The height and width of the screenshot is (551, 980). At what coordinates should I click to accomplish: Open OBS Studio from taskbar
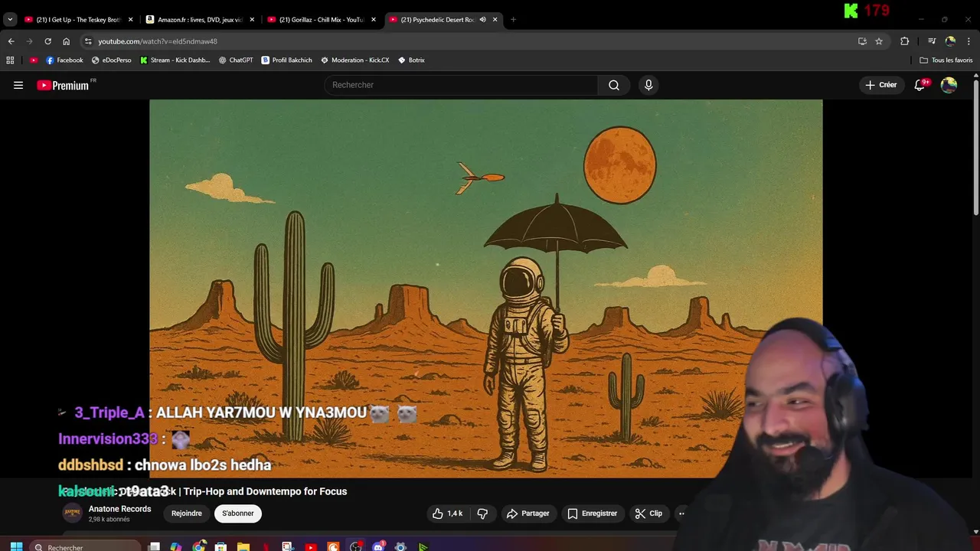pyautogui.click(x=356, y=546)
